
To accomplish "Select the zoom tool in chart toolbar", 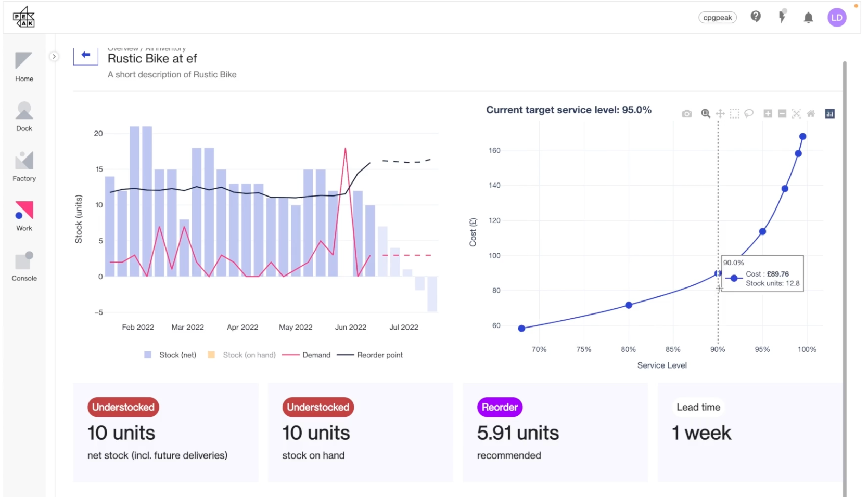I will [x=706, y=114].
